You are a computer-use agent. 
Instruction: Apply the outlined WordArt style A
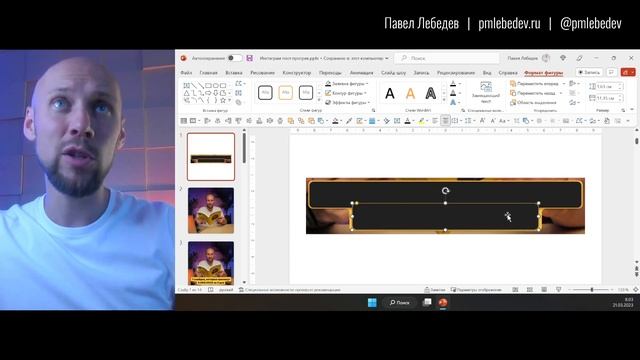coord(431,93)
